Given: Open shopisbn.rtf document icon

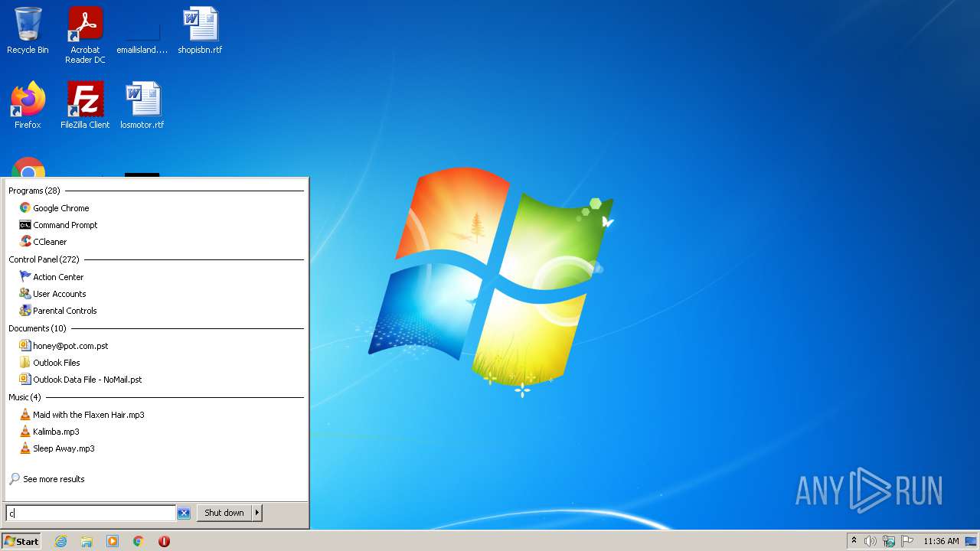Looking at the screenshot, I should coord(200,31).
